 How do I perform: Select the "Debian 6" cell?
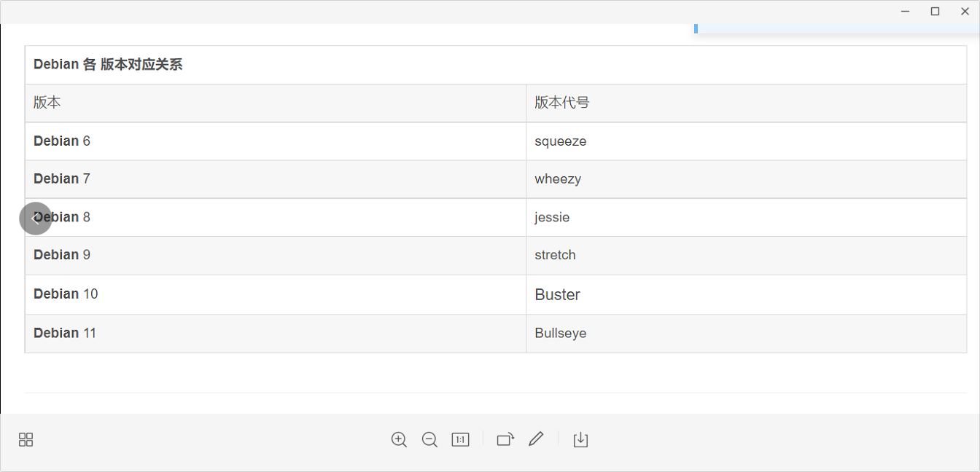click(x=276, y=141)
